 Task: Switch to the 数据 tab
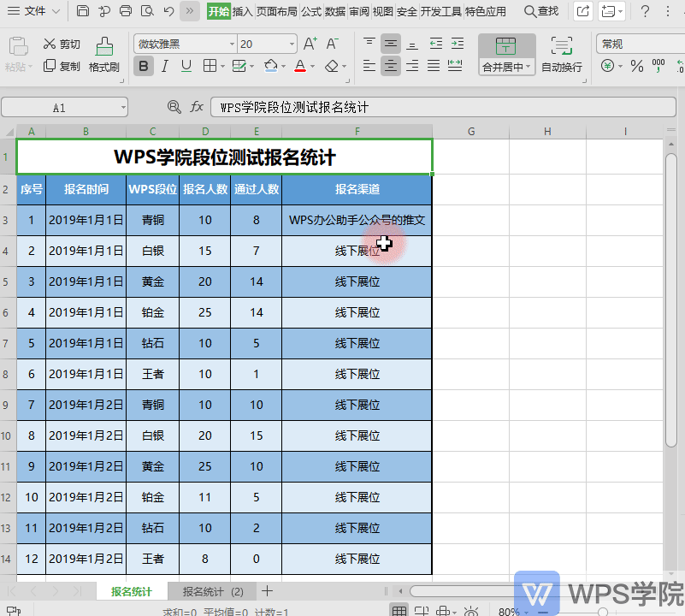point(335,11)
